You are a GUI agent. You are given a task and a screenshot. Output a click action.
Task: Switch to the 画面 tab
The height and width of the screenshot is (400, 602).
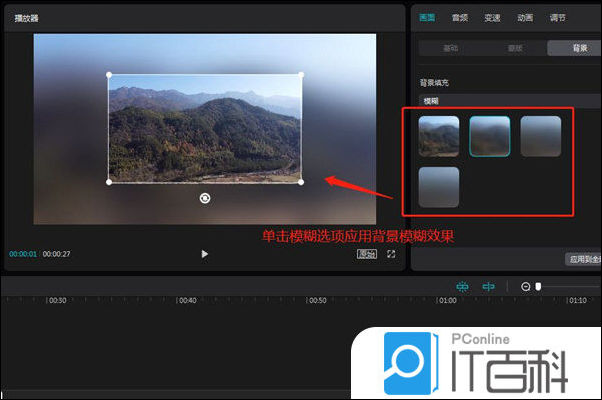point(427,17)
